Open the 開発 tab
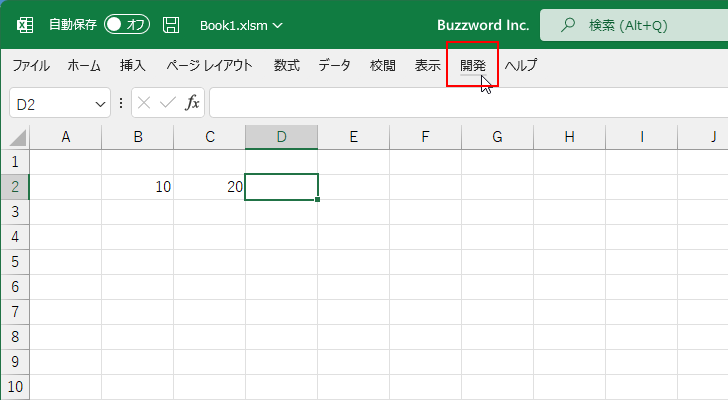Viewport: 728px width, 400px height. point(473,65)
